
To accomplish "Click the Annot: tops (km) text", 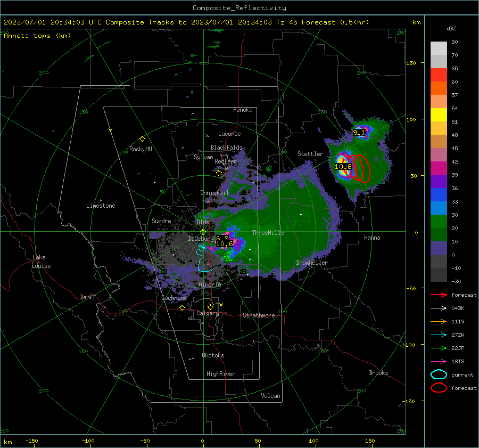I will pos(37,36).
